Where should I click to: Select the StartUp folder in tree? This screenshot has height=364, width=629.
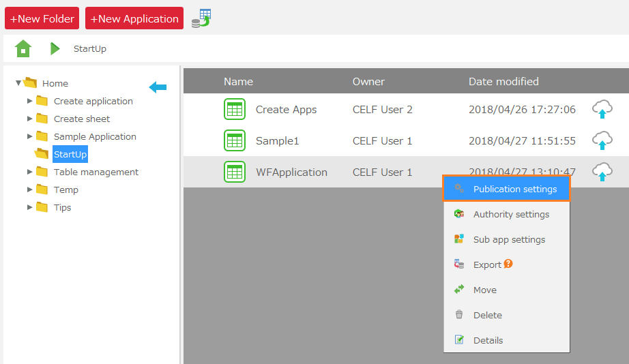point(70,154)
